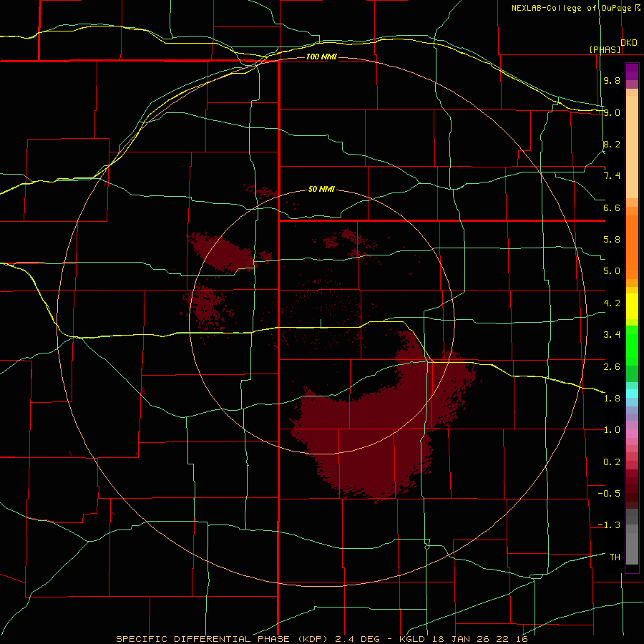
Task: Click the -1.3 color scale value
Action: click(609, 525)
